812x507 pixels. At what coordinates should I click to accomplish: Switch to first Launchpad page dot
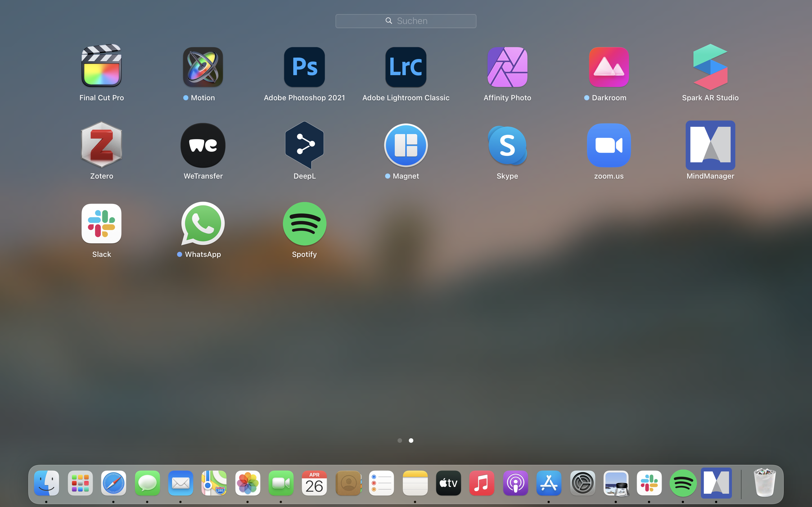pyautogui.click(x=400, y=440)
